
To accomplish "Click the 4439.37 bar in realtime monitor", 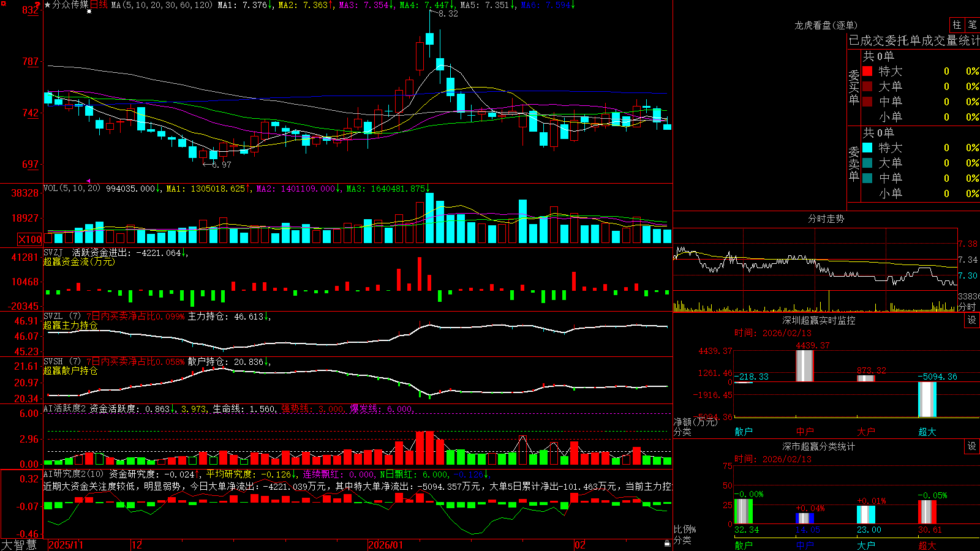I will coord(805,366).
